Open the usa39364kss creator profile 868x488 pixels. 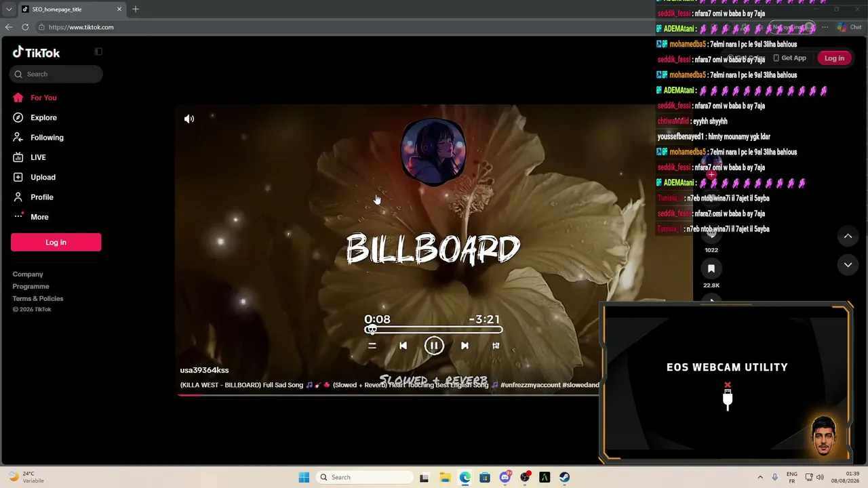coord(204,370)
